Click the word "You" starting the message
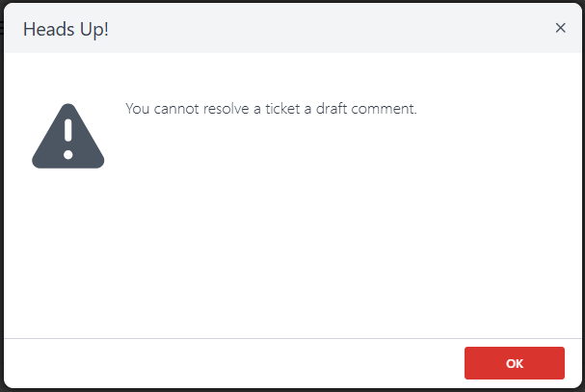The width and height of the screenshot is (585, 392). tap(137, 109)
